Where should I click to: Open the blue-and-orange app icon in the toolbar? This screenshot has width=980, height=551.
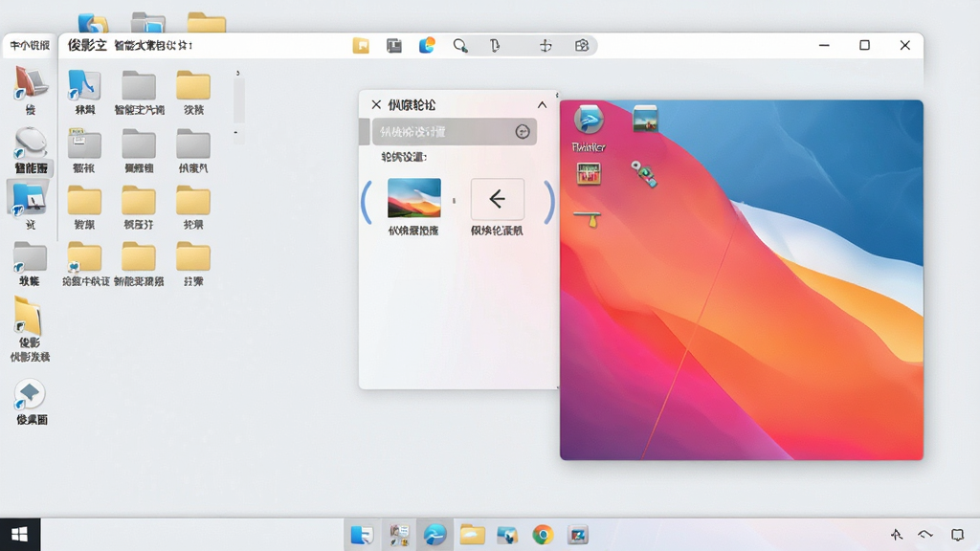(x=427, y=45)
